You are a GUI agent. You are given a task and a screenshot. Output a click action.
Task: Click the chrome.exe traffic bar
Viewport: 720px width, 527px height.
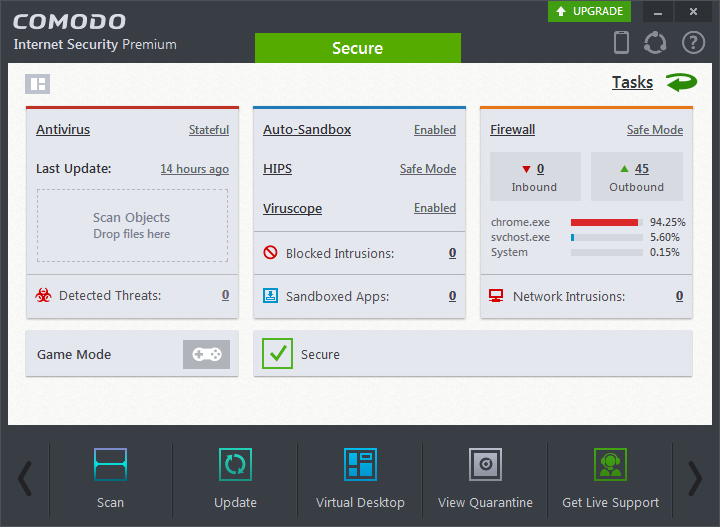click(x=607, y=222)
